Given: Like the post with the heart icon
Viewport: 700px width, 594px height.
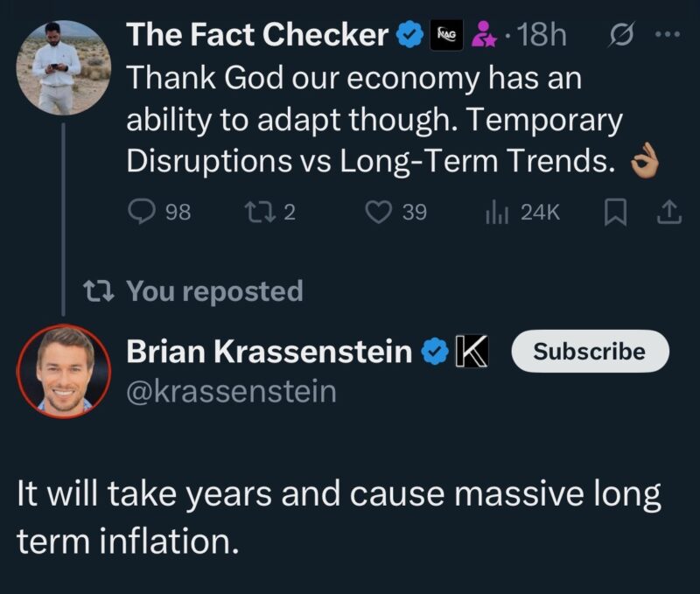Looking at the screenshot, I should point(378,212).
